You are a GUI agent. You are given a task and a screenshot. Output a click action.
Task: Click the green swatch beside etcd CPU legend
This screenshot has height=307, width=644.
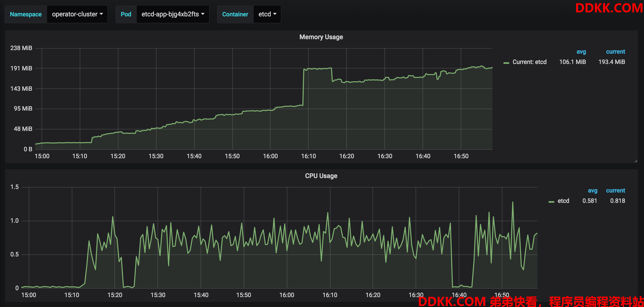coord(551,202)
